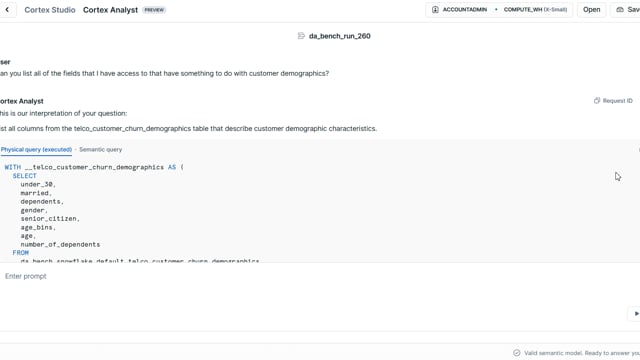
Task: Send the prompt with the arrow button
Action: click(636, 313)
